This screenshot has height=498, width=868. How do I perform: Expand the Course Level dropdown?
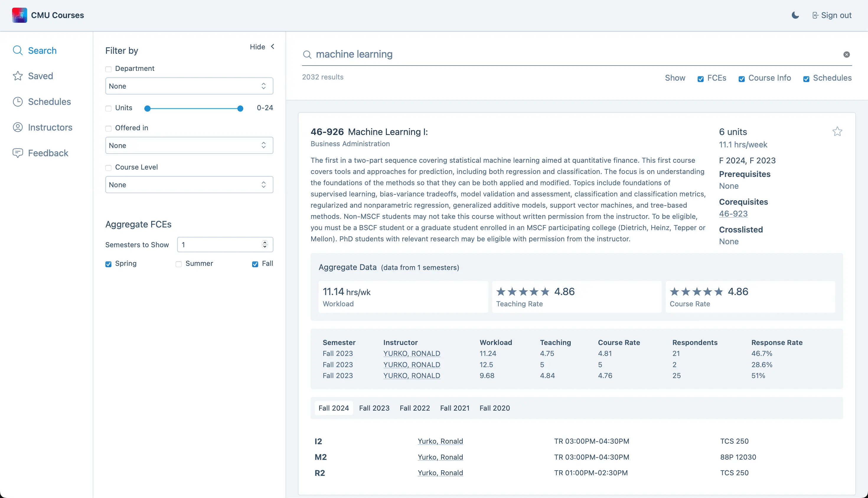click(189, 185)
